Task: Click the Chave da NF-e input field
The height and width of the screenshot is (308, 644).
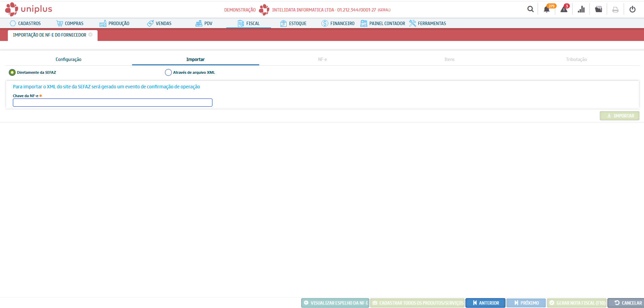Action: [x=112, y=103]
